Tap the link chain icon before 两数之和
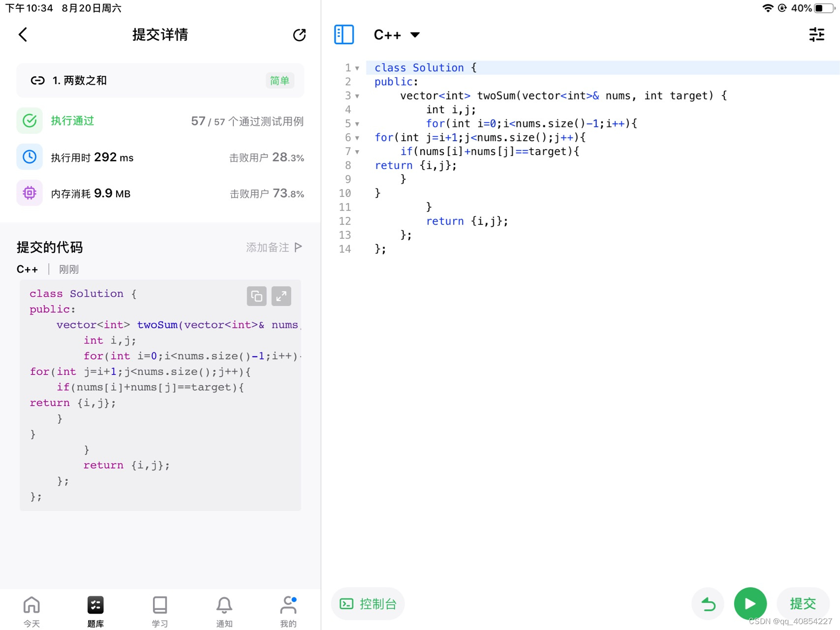This screenshot has height=630, width=840. click(x=38, y=80)
